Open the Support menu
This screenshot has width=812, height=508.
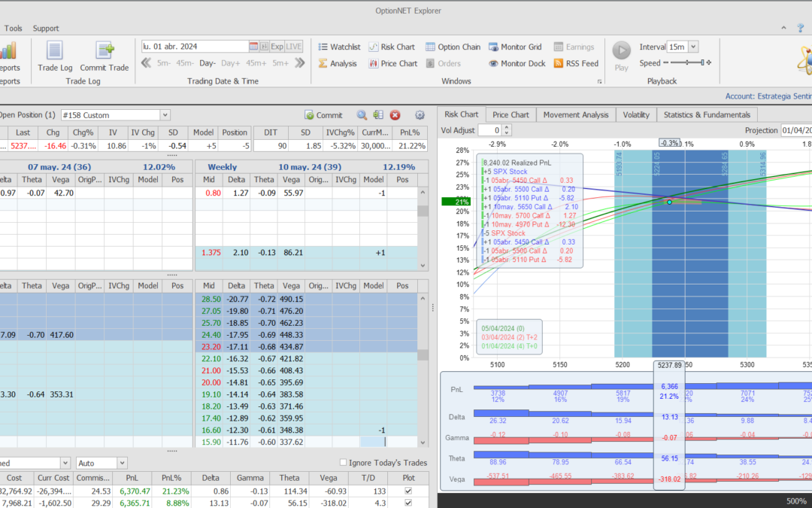46,29
